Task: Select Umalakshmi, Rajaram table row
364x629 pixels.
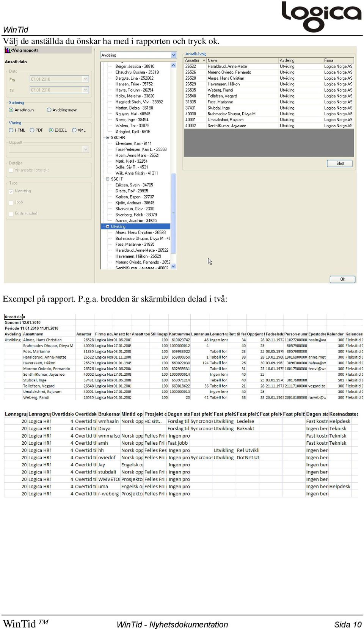Action: point(269,119)
